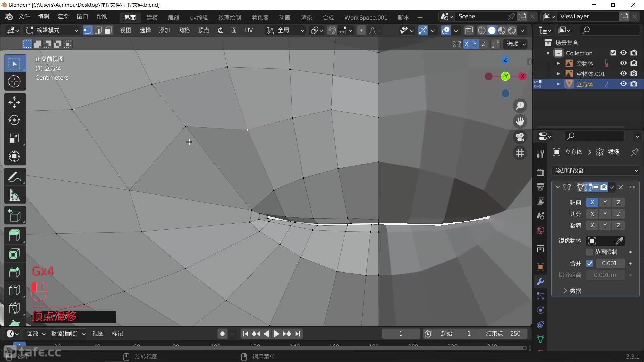Viewport: 644px width, 362px height.
Task: Open the 顶点 vertex menu
Action: pyautogui.click(x=204, y=31)
